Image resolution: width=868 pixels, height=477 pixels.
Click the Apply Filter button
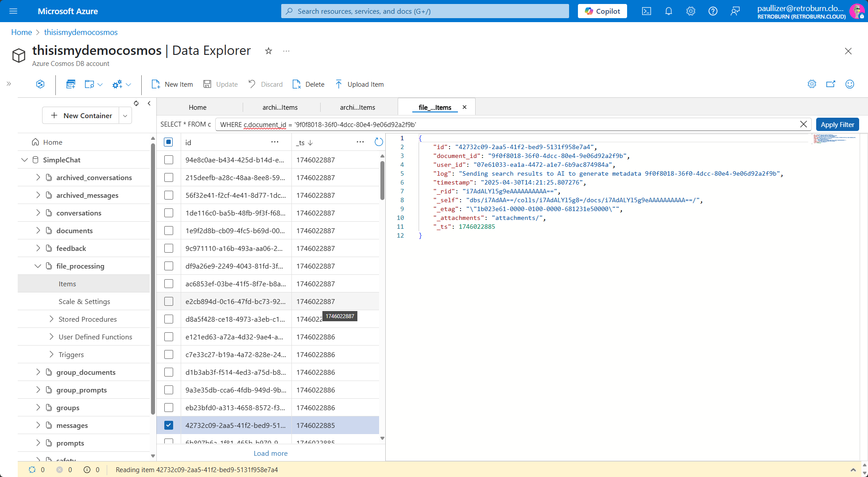coord(837,124)
